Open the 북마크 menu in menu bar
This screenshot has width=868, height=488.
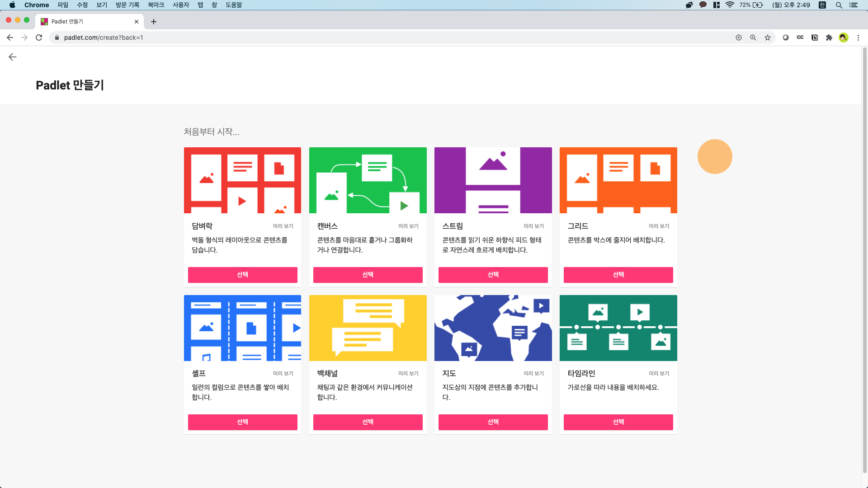(156, 5)
